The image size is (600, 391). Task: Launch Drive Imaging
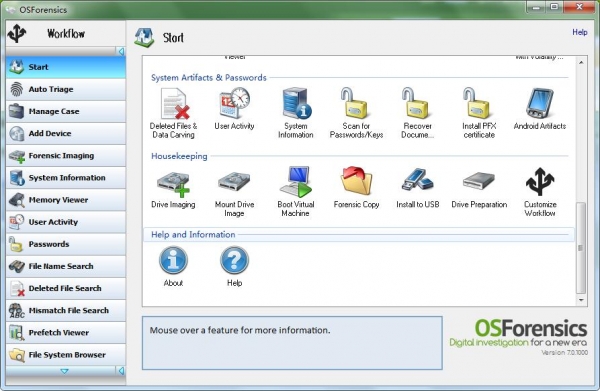pyautogui.click(x=173, y=188)
